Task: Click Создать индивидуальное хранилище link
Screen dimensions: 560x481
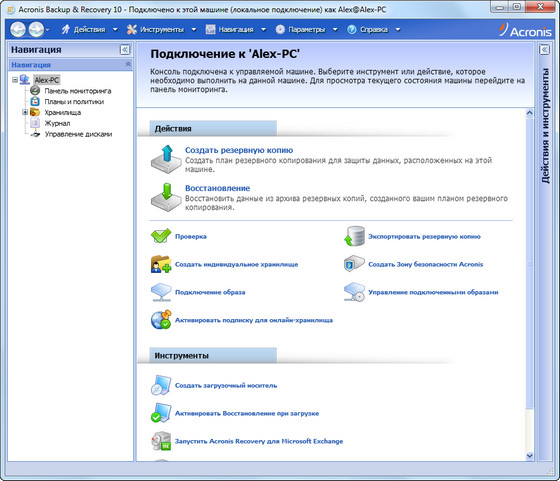Action: [x=236, y=264]
